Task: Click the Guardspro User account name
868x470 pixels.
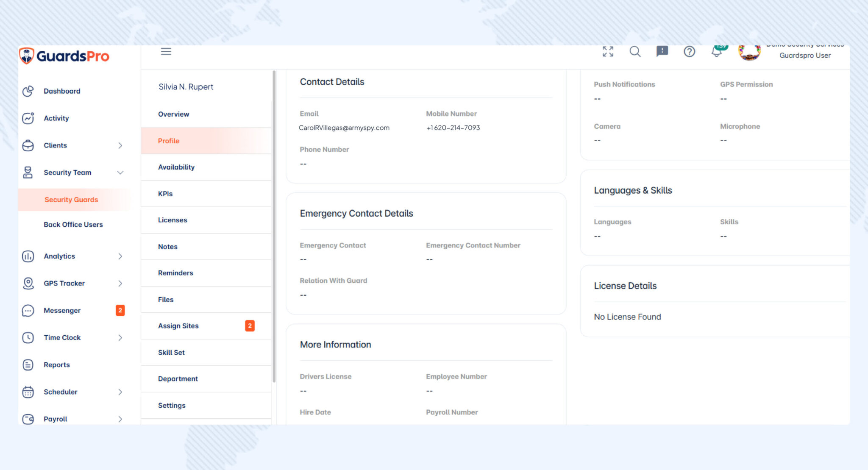Action: 805,56
